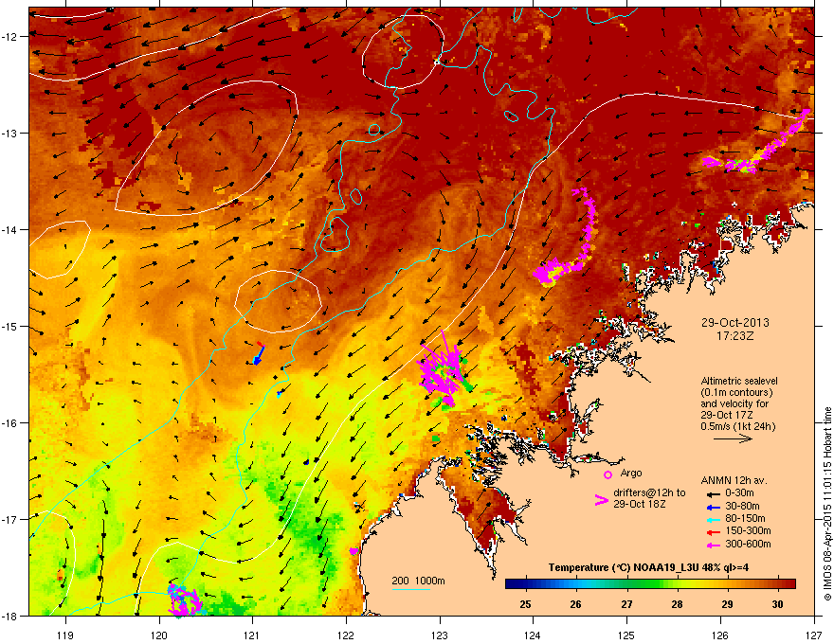Click the longitude axis label 119
The image size is (834, 644).
(65, 635)
